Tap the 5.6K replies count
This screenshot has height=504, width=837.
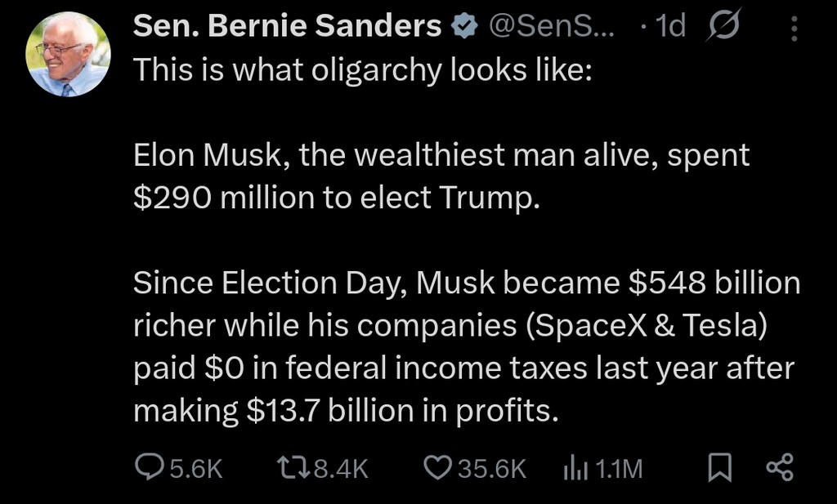[x=195, y=468]
